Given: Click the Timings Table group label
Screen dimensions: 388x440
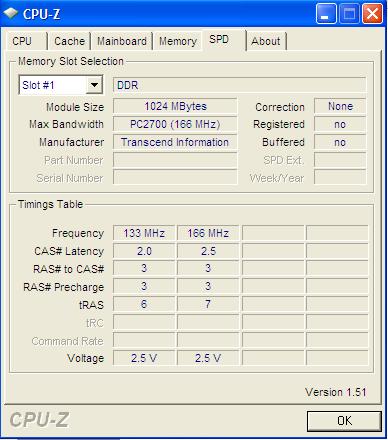Looking at the screenshot, I should coord(50,204).
